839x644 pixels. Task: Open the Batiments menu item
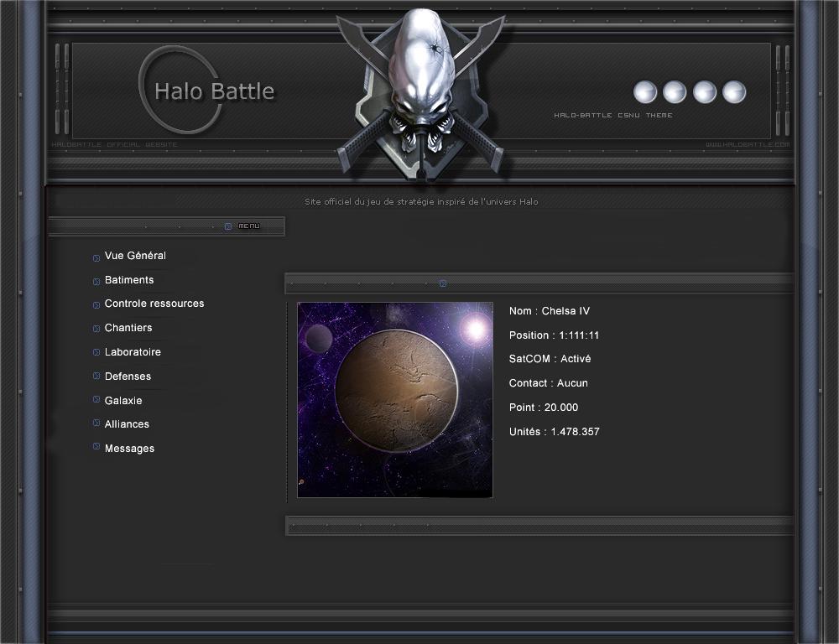pyautogui.click(x=129, y=280)
